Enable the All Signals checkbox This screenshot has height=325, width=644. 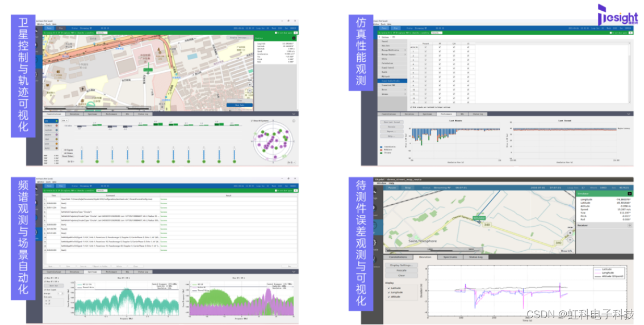(x=63, y=150)
